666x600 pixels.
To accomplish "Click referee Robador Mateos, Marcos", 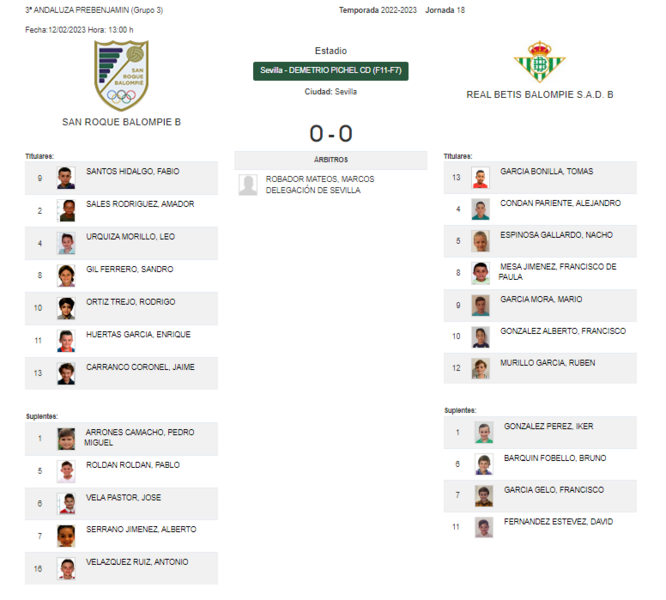I will pos(320,179).
